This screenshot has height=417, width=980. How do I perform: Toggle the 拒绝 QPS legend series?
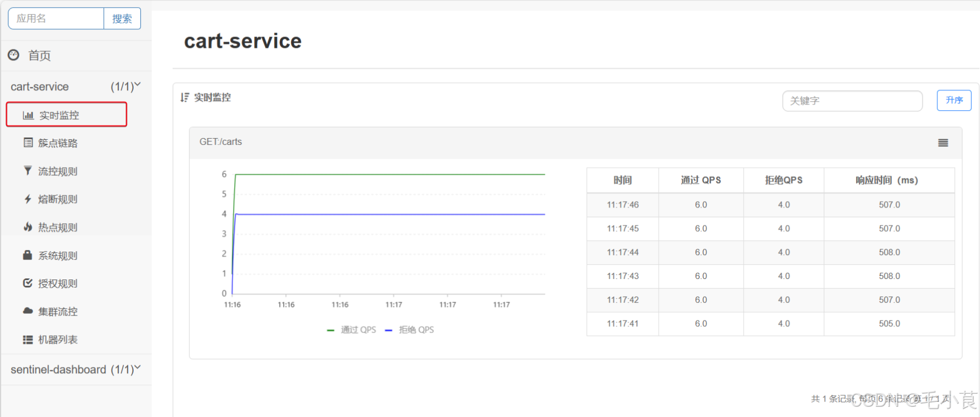(409, 330)
